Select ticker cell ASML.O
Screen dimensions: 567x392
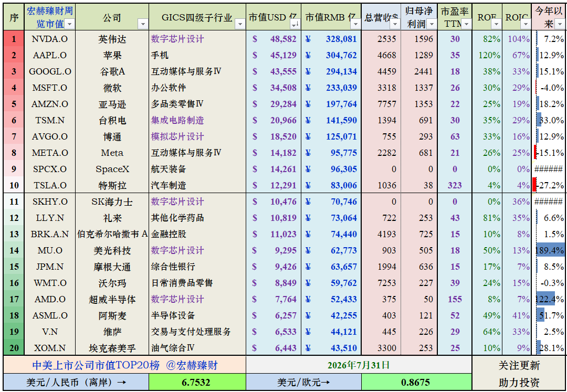point(50,315)
